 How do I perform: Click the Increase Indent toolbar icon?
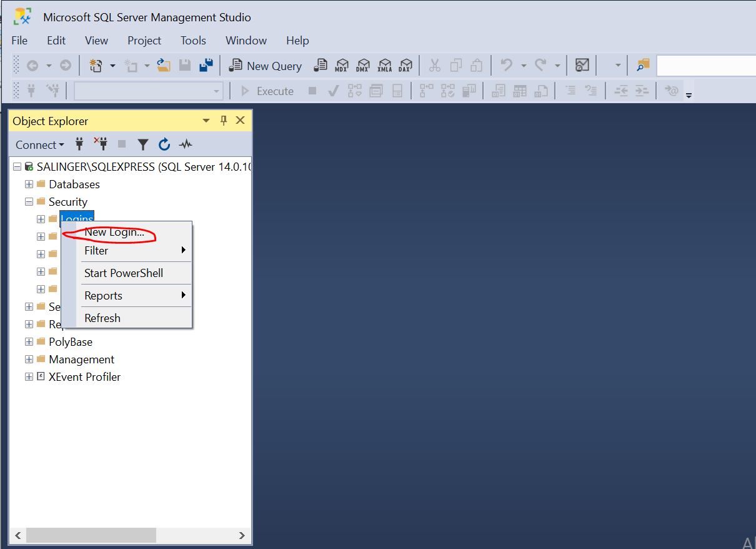coord(642,91)
